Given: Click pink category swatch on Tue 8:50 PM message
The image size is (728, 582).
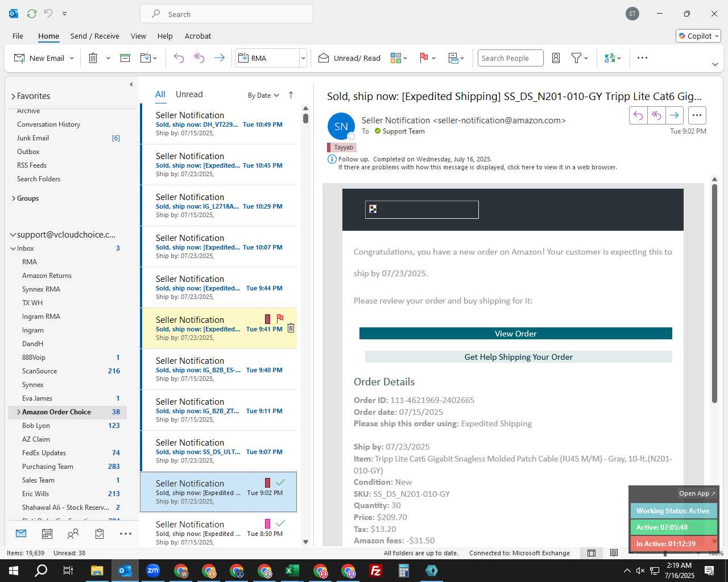Looking at the screenshot, I should click(x=267, y=523).
